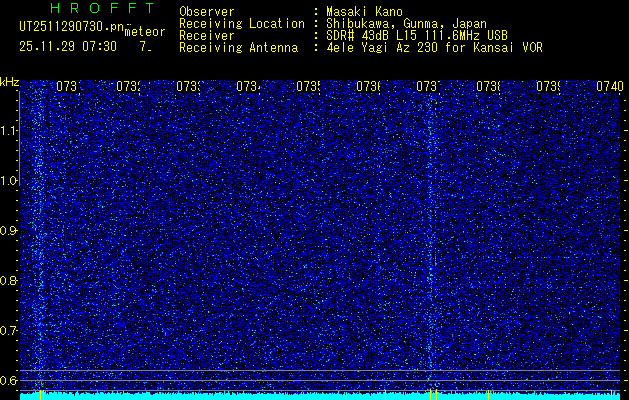Click the yellow echo marker below the 0738 tick

pos(488,395)
